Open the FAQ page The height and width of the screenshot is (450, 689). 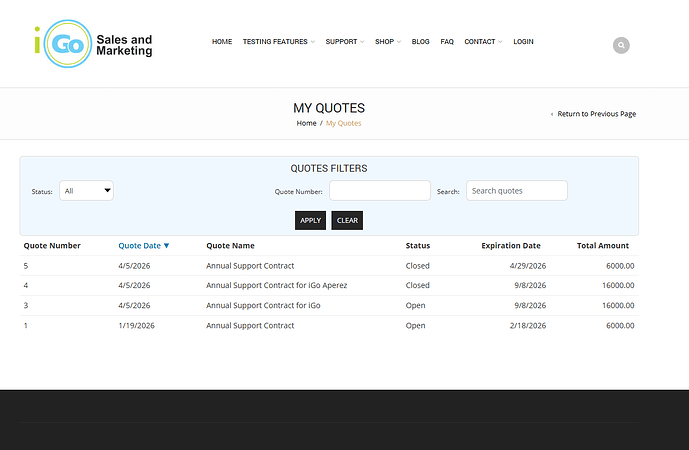click(x=447, y=42)
